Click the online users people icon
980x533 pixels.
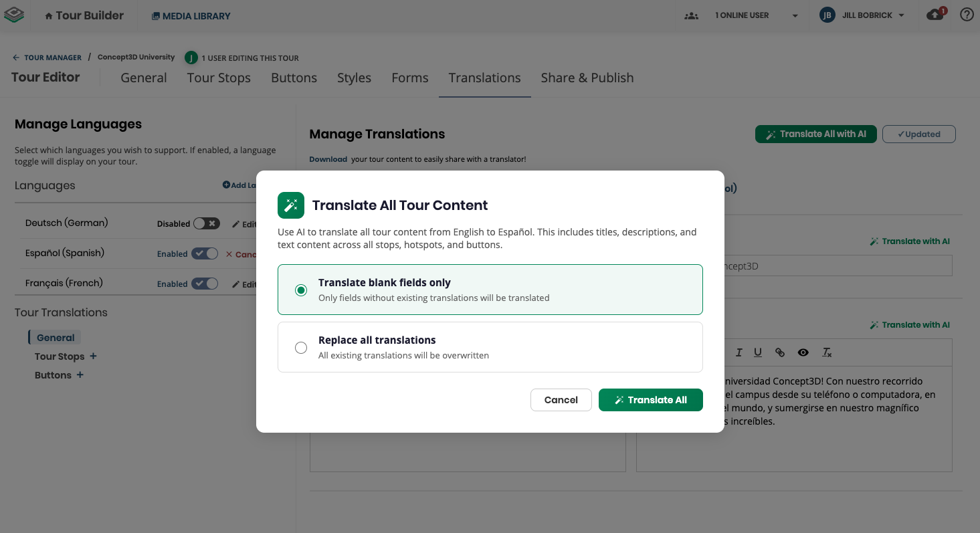coord(691,15)
